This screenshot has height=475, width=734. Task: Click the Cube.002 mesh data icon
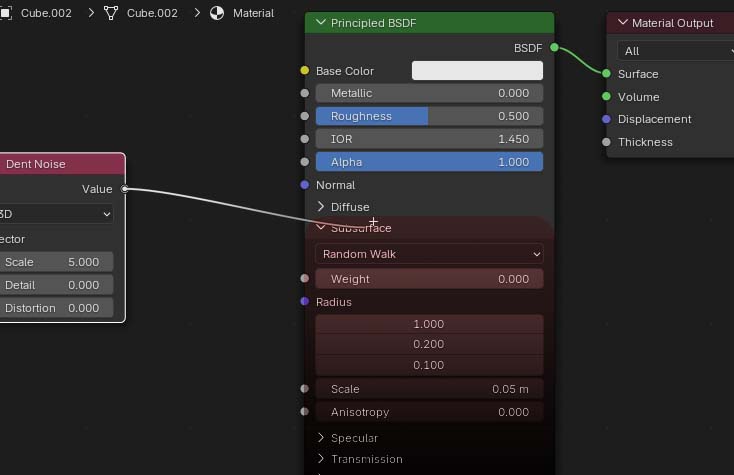[111, 13]
